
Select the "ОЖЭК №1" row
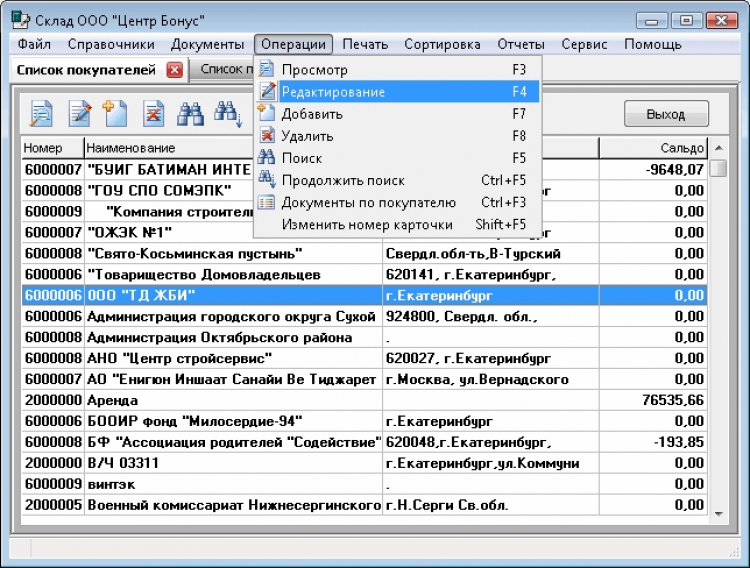[x=364, y=233]
